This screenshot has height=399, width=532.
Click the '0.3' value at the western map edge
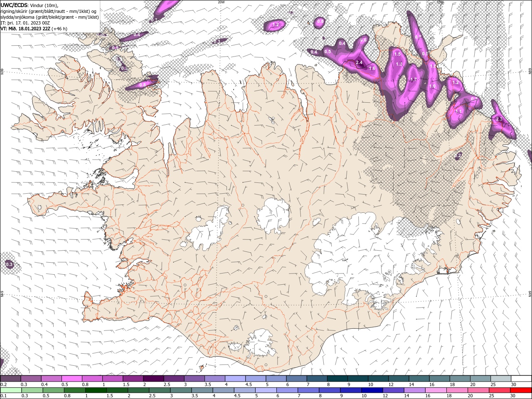tap(9, 264)
